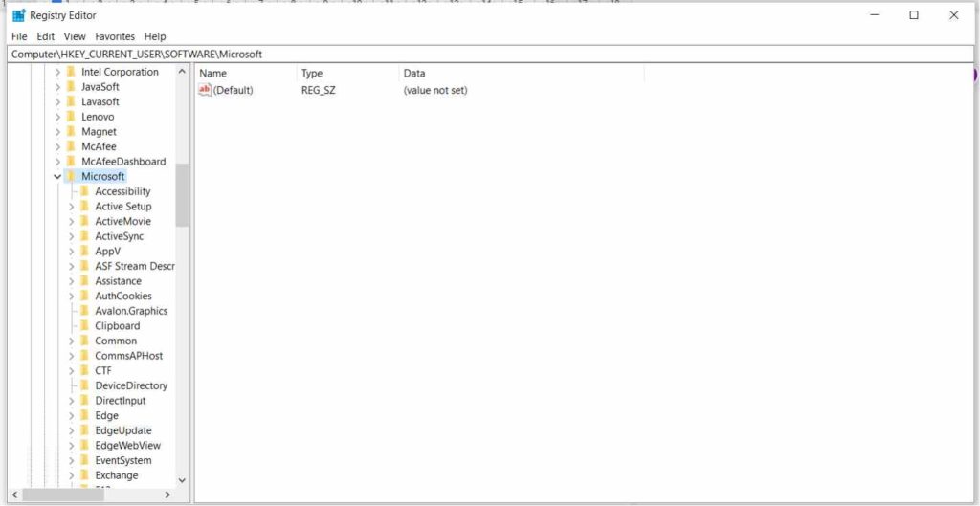The height and width of the screenshot is (506, 980).
Task: Click the Common folder icon
Action: tap(84, 341)
